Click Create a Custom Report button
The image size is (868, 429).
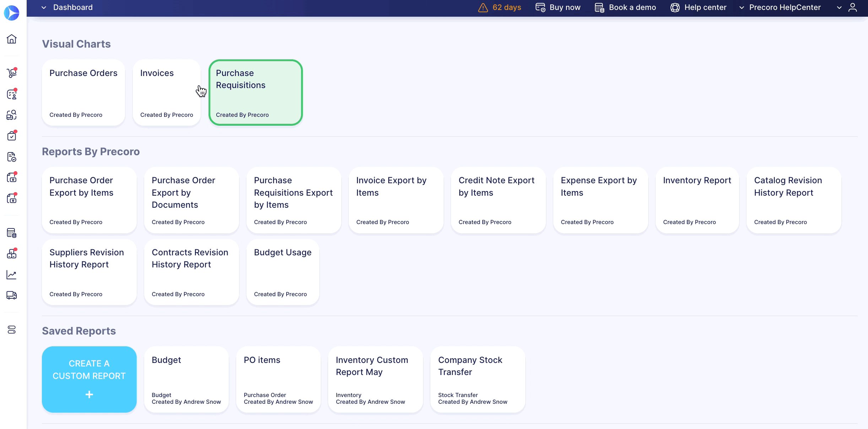point(89,380)
